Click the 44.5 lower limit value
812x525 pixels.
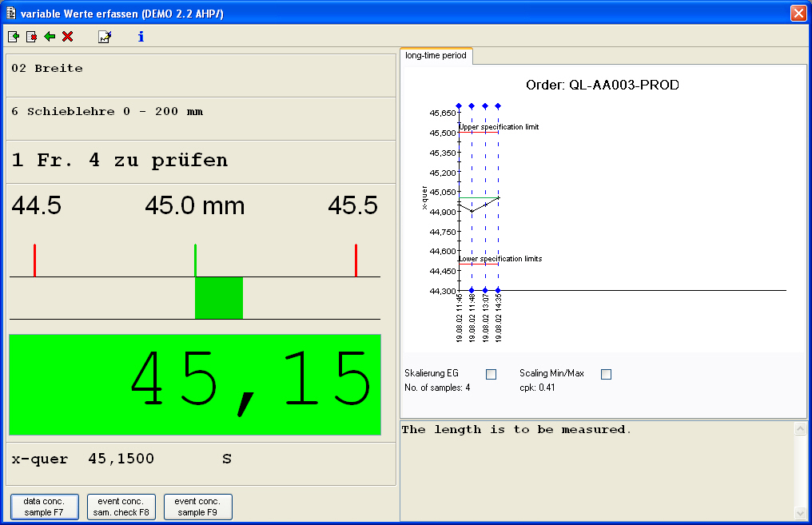tap(36, 205)
